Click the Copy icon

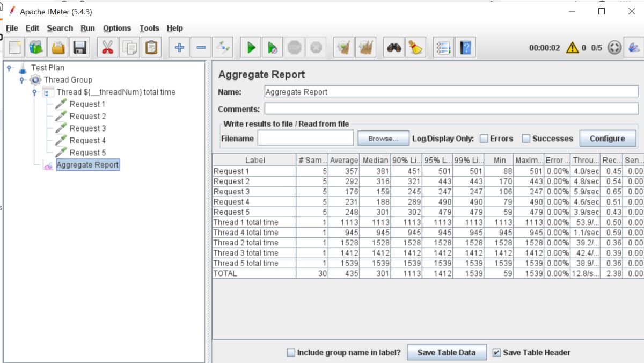click(129, 48)
